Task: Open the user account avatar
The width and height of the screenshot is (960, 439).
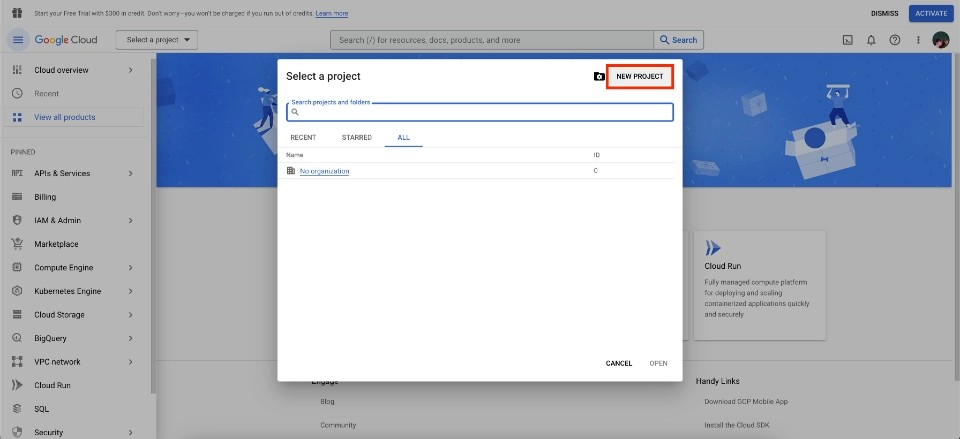Action: (941, 40)
